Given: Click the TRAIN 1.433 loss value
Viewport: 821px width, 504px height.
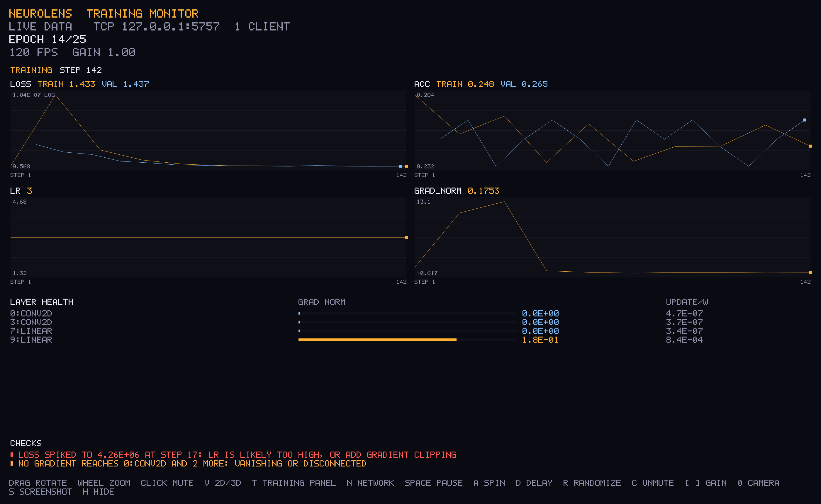Looking at the screenshot, I should pyautogui.click(x=66, y=84).
